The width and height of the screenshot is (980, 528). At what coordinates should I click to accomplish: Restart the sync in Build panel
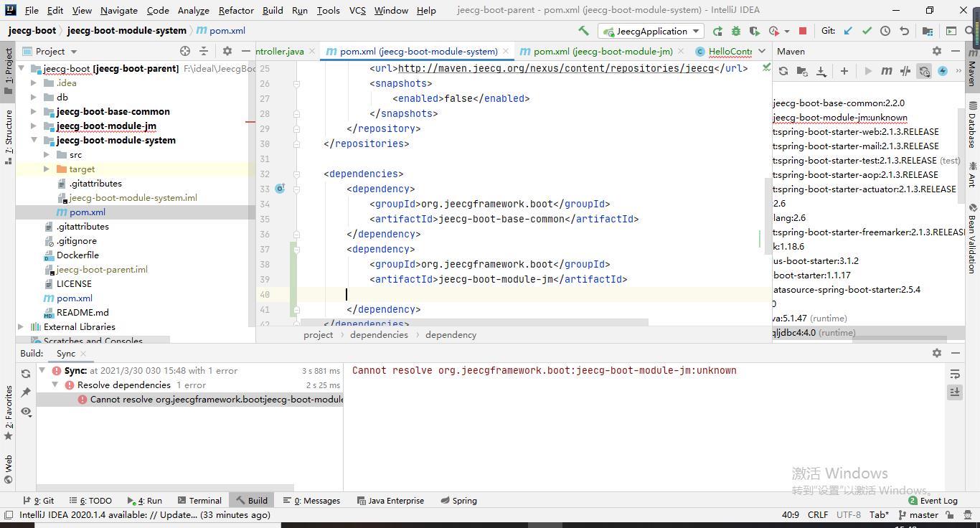[x=26, y=374]
